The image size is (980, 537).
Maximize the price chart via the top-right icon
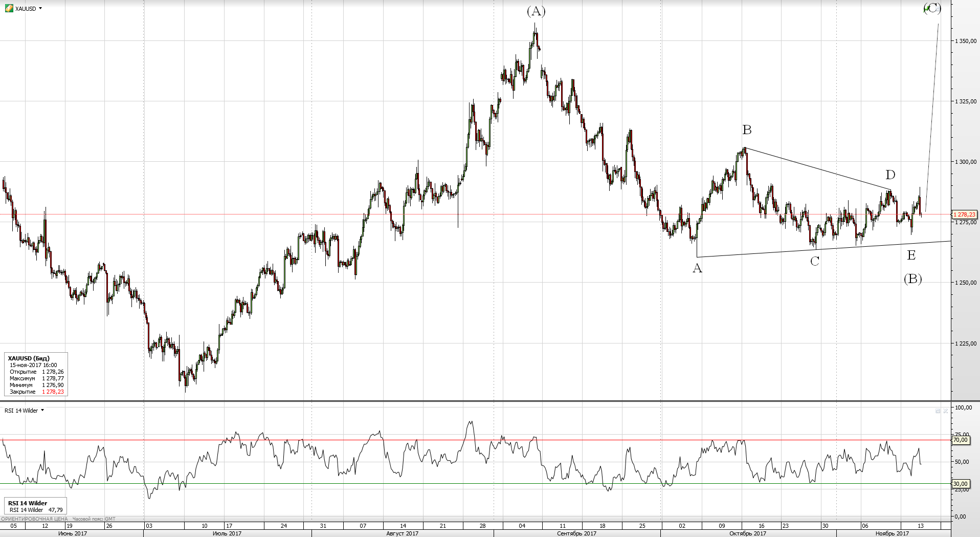coord(938,8)
